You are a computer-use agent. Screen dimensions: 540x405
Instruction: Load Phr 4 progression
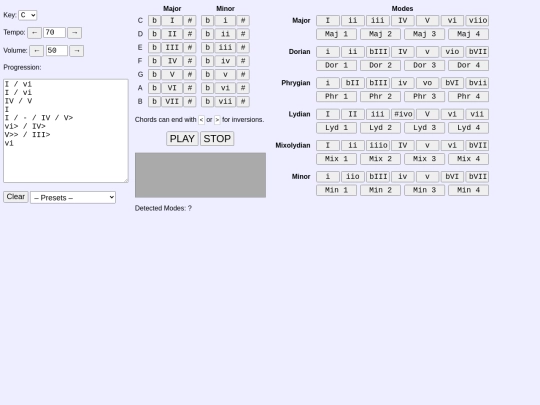point(468,96)
